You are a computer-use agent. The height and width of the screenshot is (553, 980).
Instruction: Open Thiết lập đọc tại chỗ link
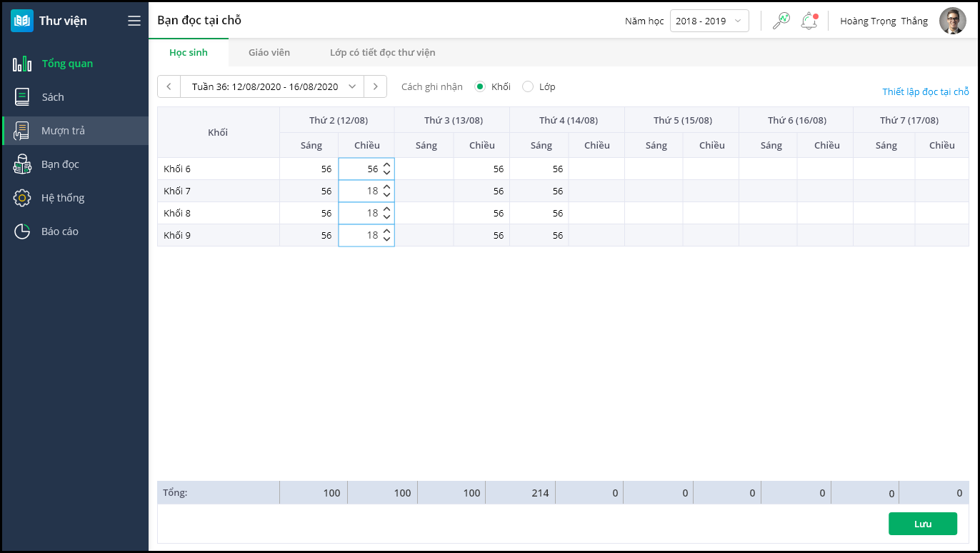(x=925, y=91)
